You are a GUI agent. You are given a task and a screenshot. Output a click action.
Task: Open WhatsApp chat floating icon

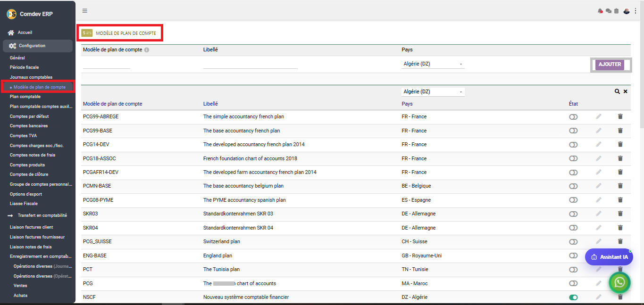pyautogui.click(x=620, y=282)
